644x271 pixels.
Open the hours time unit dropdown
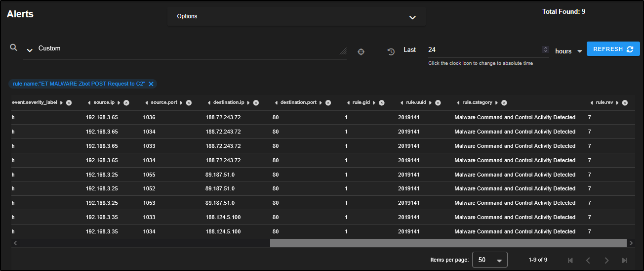pyautogui.click(x=579, y=51)
